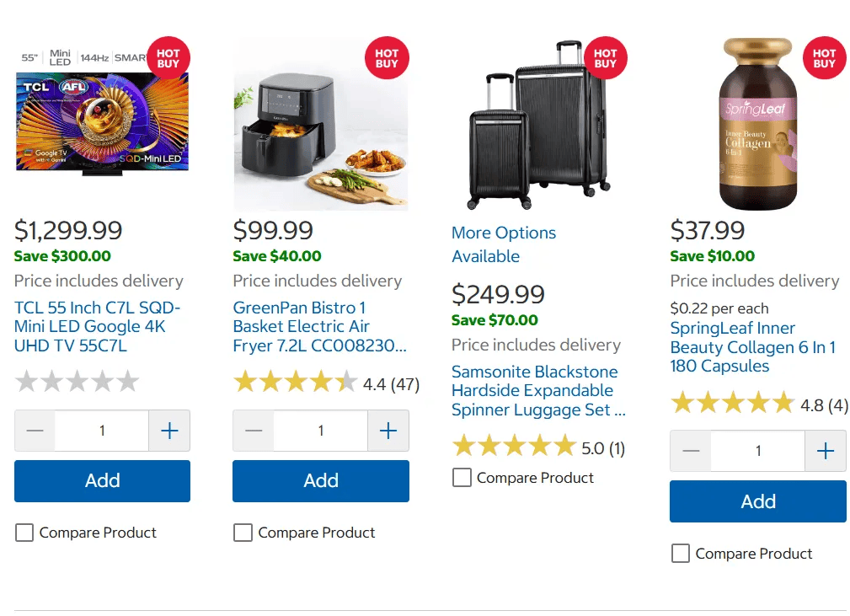Viewport: 850px width, 616px height.
Task: Click minus icon for GreenPan Air Fryer quantity
Action: tap(254, 431)
